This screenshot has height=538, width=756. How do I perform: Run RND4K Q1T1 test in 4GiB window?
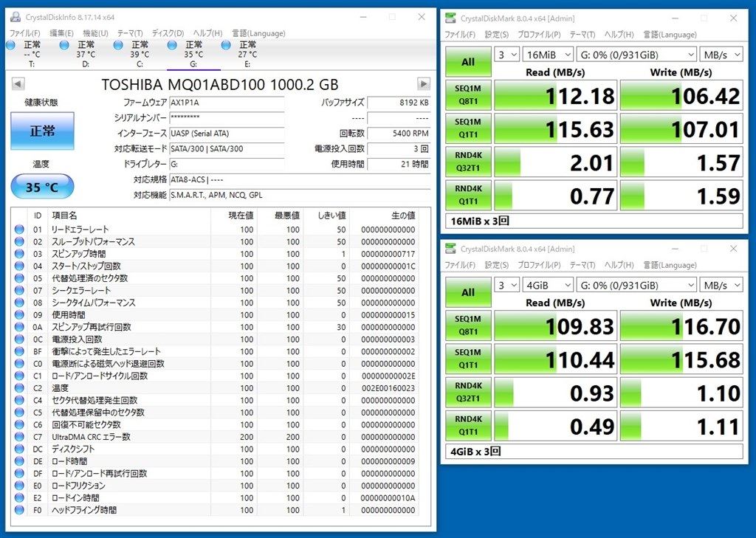click(468, 426)
